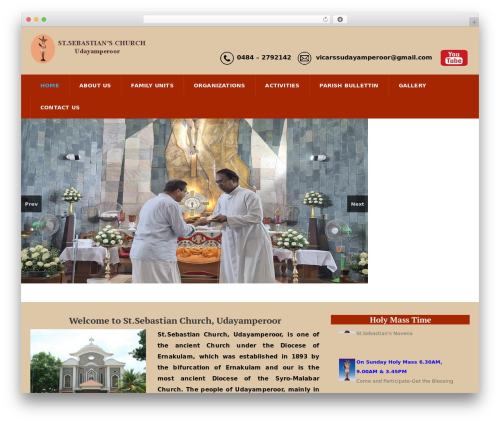
Task: Click Come and Participate-Get the Blessing text
Action: tap(404, 381)
